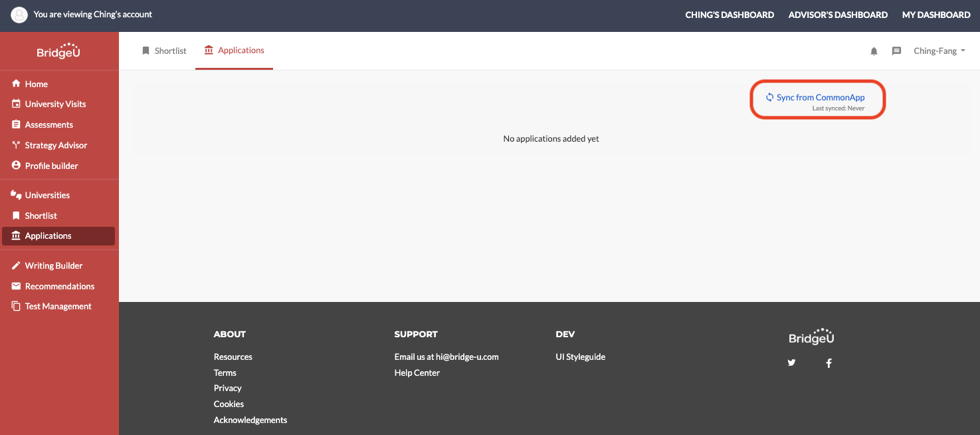This screenshot has height=435, width=980.
Task: Click the SUPPORT footer heading
Action: (416, 334)
